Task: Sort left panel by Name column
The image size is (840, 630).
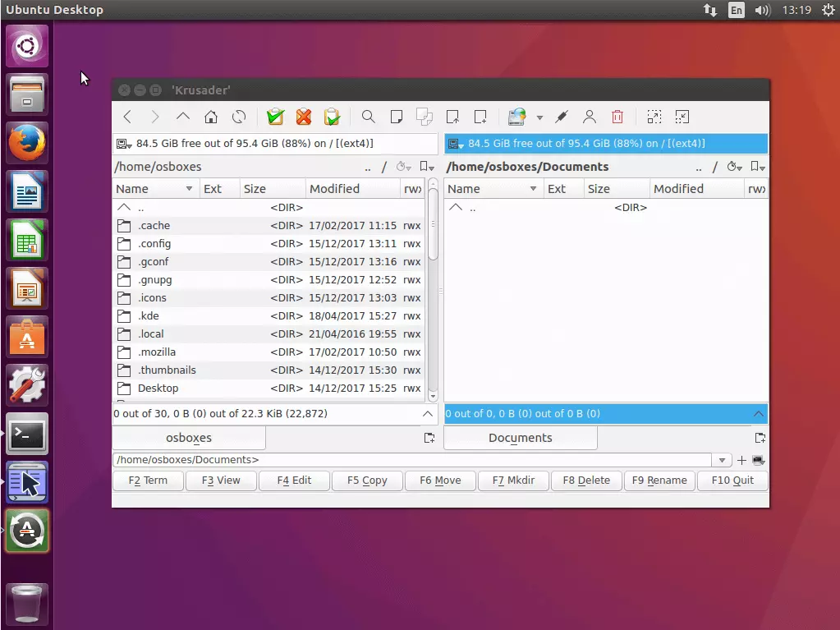Action: (155, 189)
